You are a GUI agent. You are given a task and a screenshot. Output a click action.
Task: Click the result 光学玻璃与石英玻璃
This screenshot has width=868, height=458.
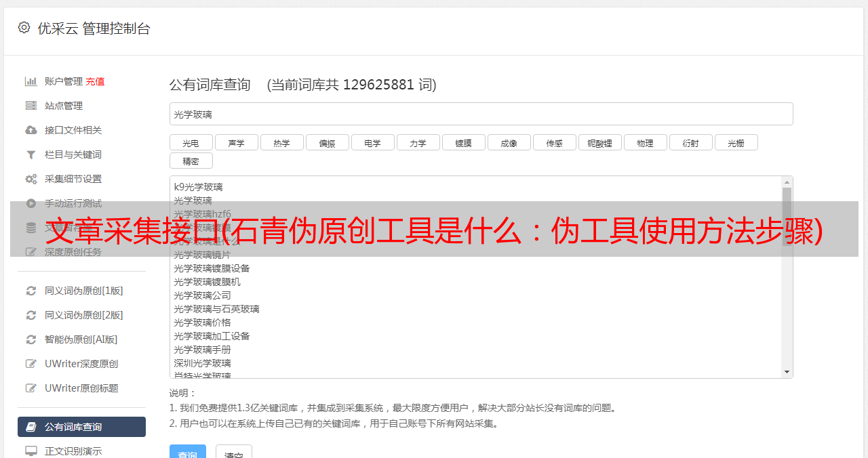[216, 309]
